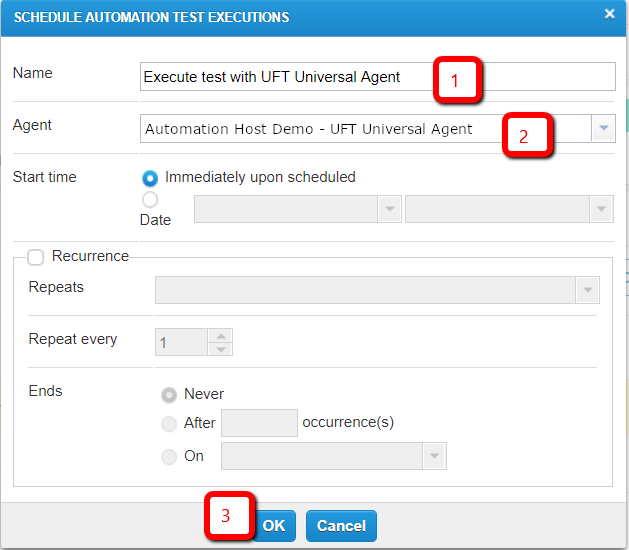Choose the On end-date radio button
Viewport: 629px width, 550px height.
point(169,456)
